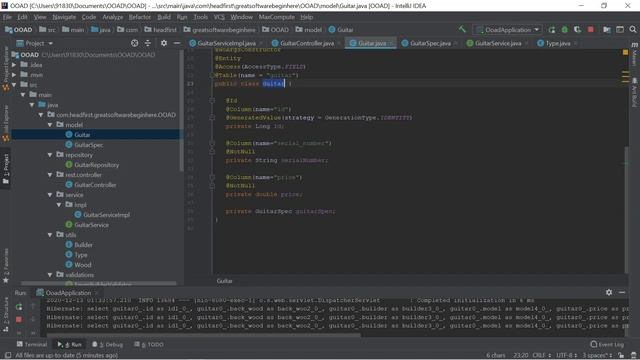The width and height of the screenshot is (640, 360).
Task: Open the Build menu
Action: [x=164, y=17]
